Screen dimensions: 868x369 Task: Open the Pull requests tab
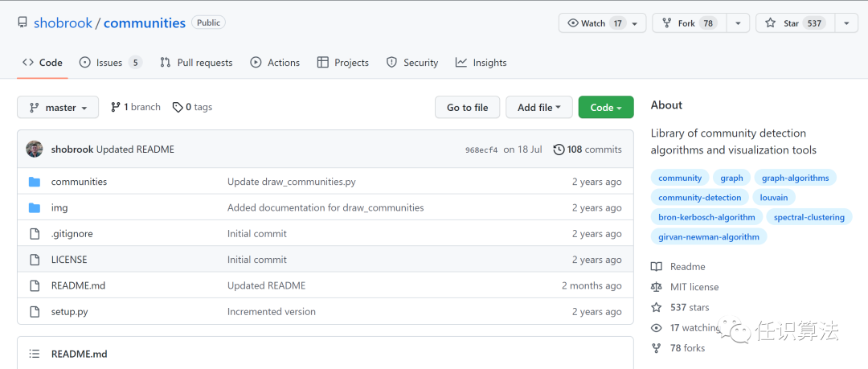[196, 63]
